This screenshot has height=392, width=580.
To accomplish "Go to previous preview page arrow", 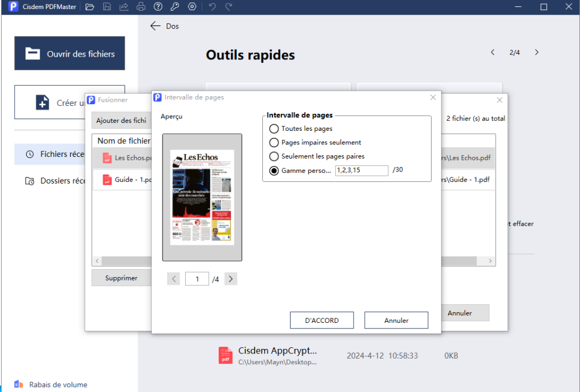I will (x=174, y=279).
